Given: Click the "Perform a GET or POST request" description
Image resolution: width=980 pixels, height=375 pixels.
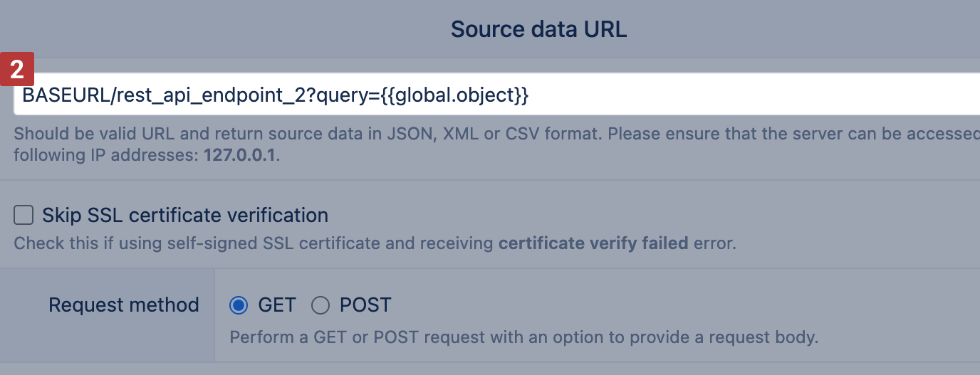Looking at the screenshot, I should pos(523,336).
